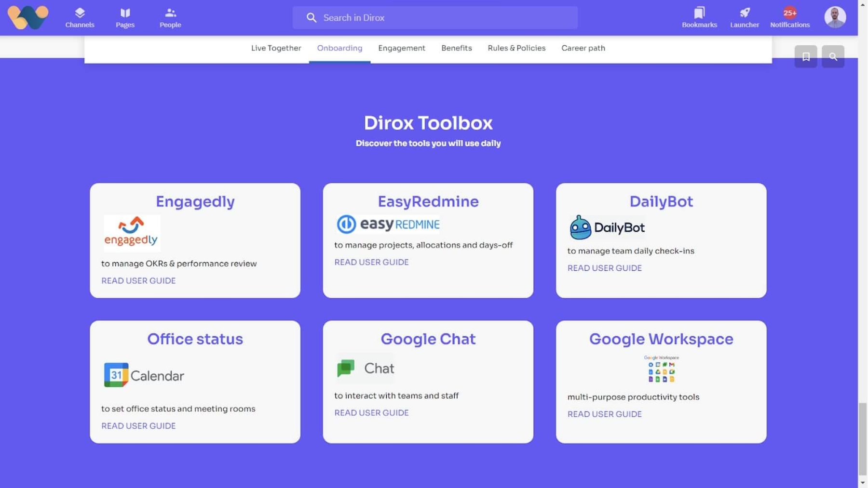This screenshot has width=868, height=488.
Task: Click the page search icon below notifications
Action: click(x=833, y=56)
